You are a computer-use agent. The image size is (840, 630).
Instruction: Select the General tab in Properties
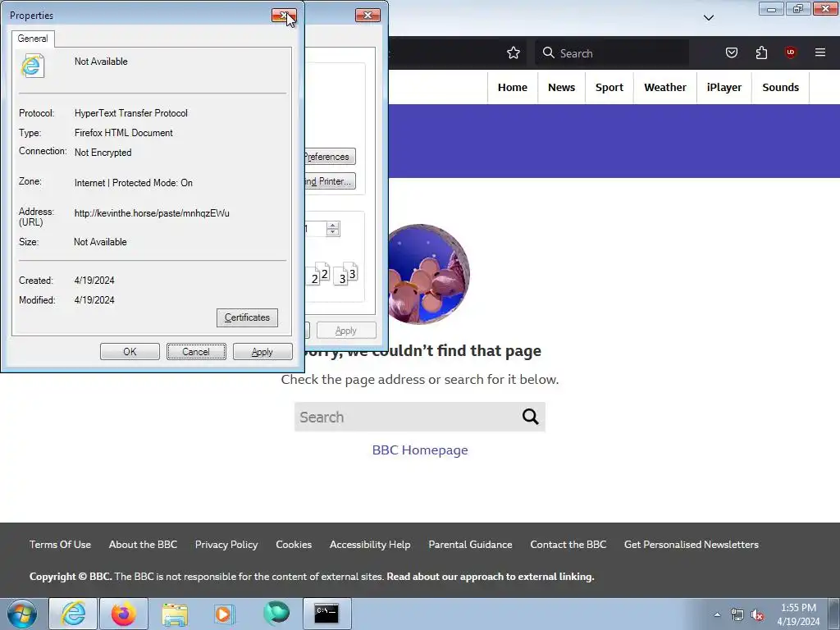[x=33, y=39]
